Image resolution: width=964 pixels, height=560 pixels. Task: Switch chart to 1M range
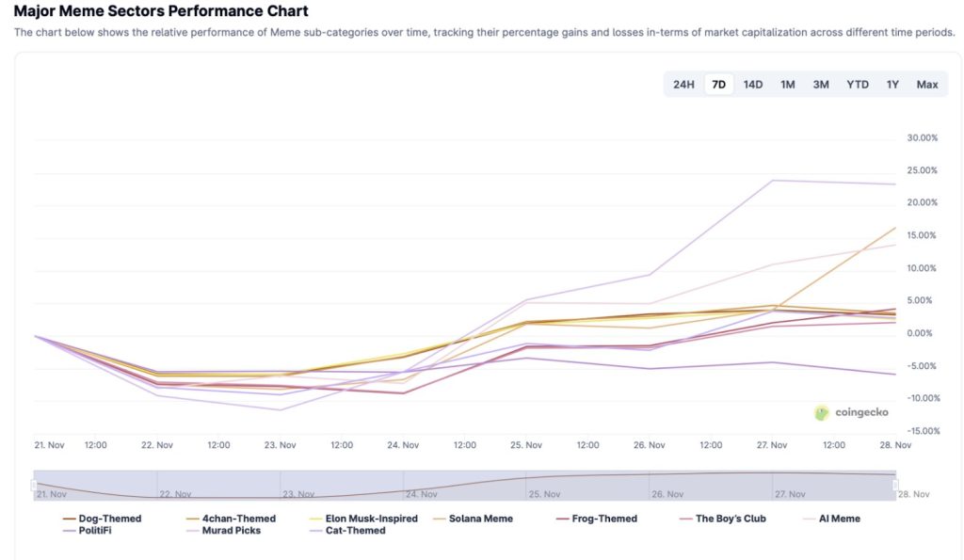point(787,85)
